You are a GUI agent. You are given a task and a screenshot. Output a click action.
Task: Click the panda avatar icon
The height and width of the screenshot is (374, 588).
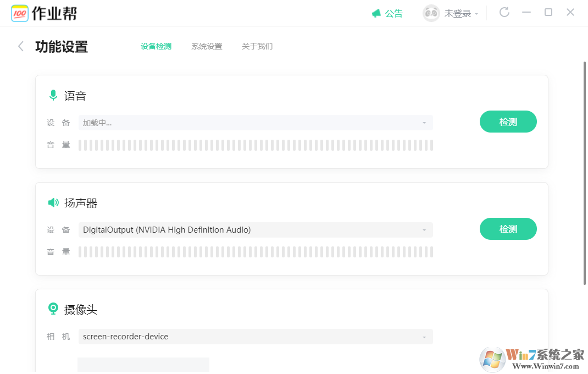click(x=431, y=13)
